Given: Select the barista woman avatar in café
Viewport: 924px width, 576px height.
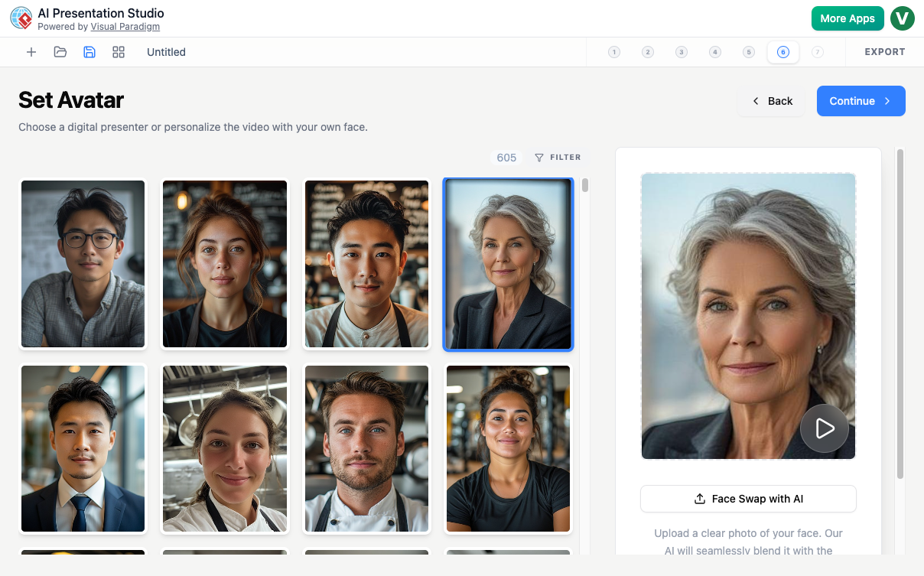Looking at the screenshot, I should 225,264.
